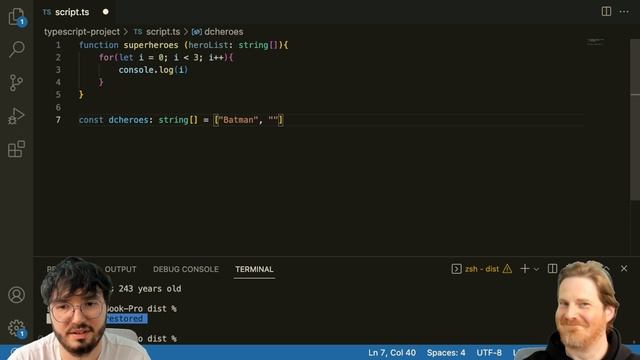
Task: Select the TERMINAL panel tab
Action: pos(254,269)
